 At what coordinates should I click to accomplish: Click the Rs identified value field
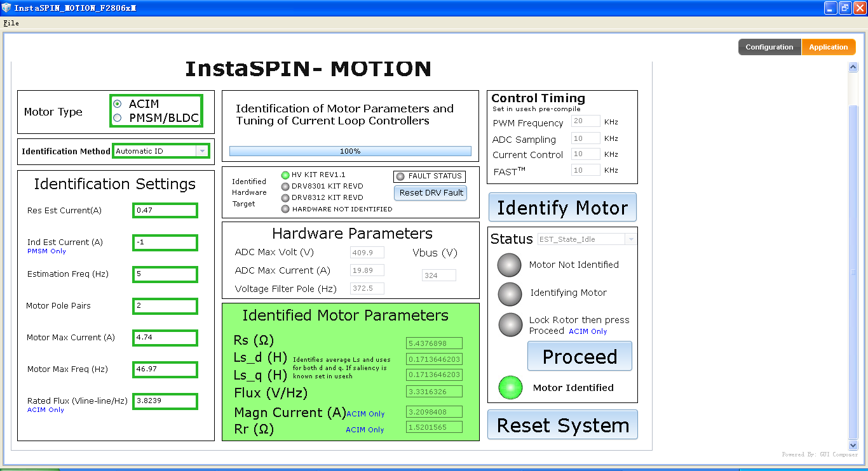point(434,343)
